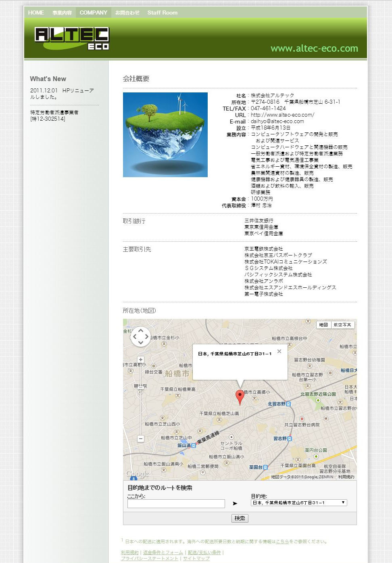
Task: Click the 船橋市立金杉小 school icon
Action: point(164,344)
